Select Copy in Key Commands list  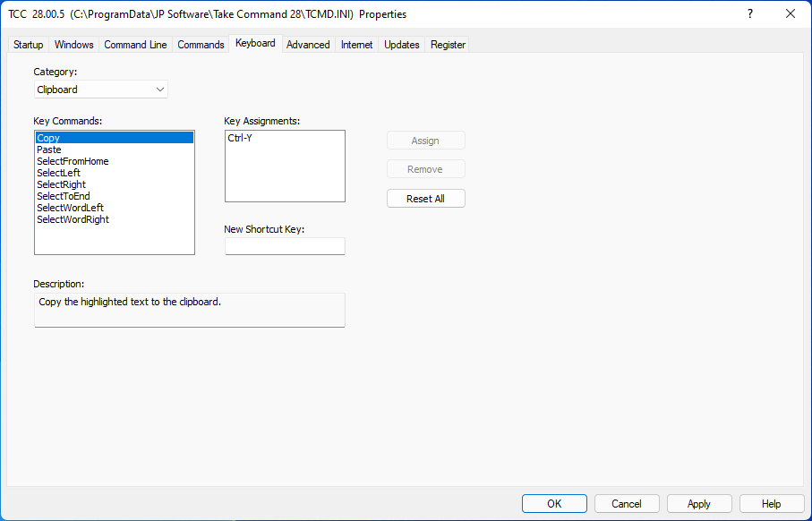click(x=115, y=138)
